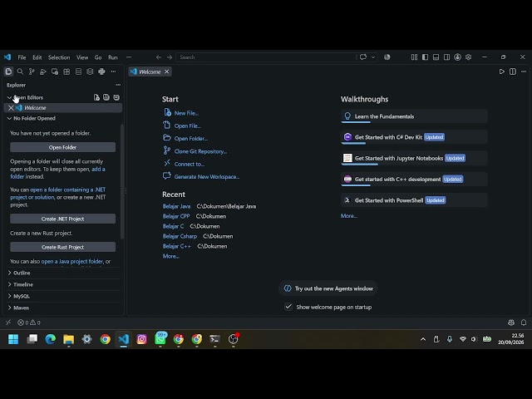Screen dimensions: 532x399
Task: Open the File menu
Action: [22, 57]
